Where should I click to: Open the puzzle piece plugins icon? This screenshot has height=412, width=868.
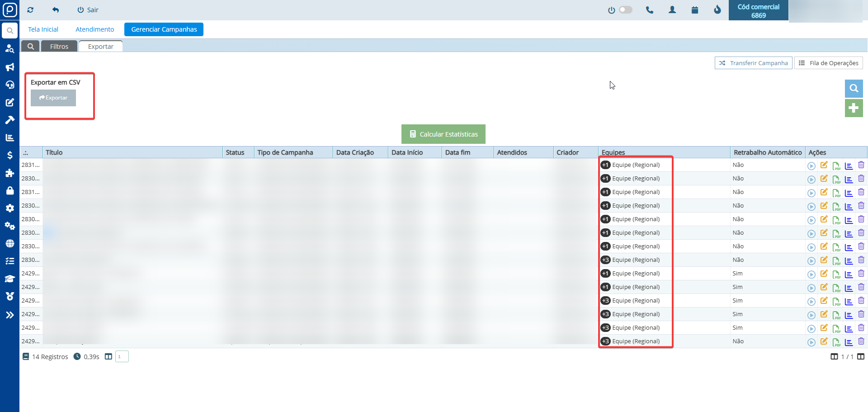coord(9,173)
